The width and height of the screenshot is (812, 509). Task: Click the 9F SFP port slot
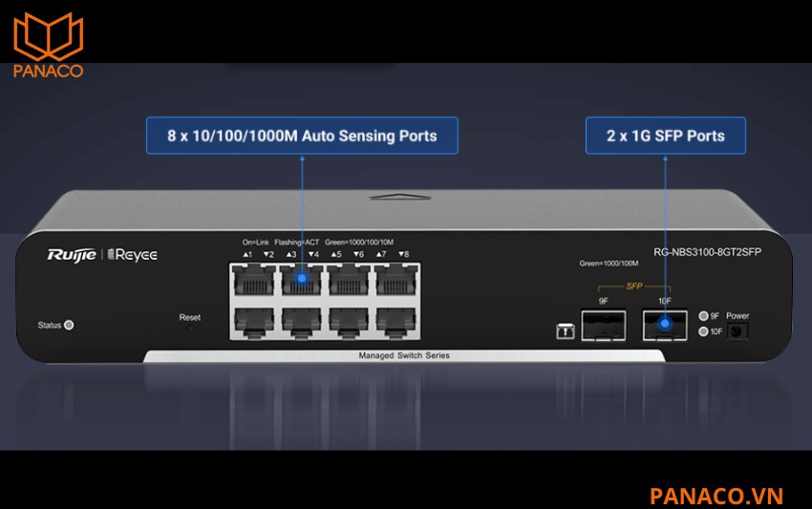(x=604, y=326)
